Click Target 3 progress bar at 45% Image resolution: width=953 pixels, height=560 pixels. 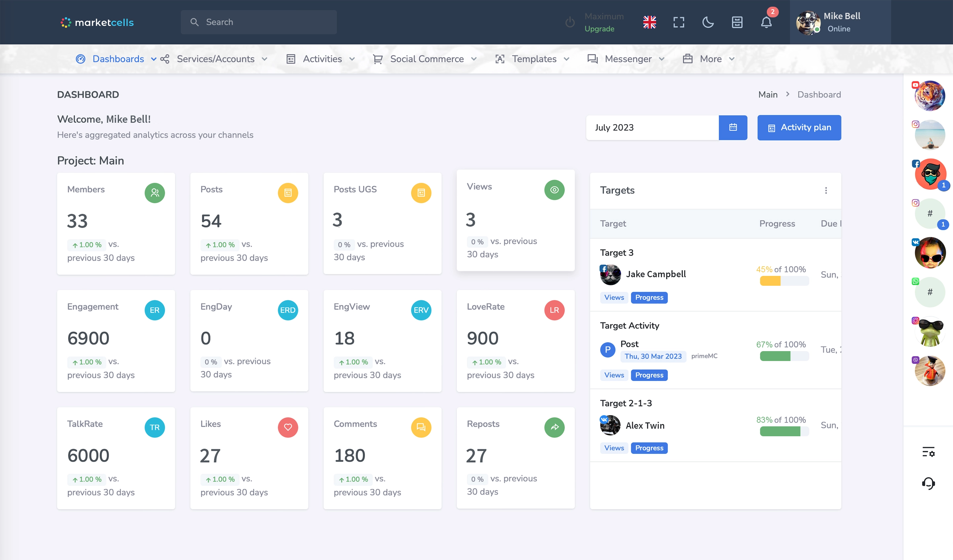point(784,281)
